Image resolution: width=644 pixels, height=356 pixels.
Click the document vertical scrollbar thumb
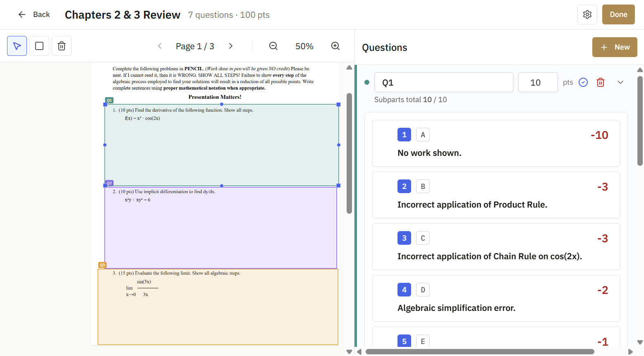[349, 153]
